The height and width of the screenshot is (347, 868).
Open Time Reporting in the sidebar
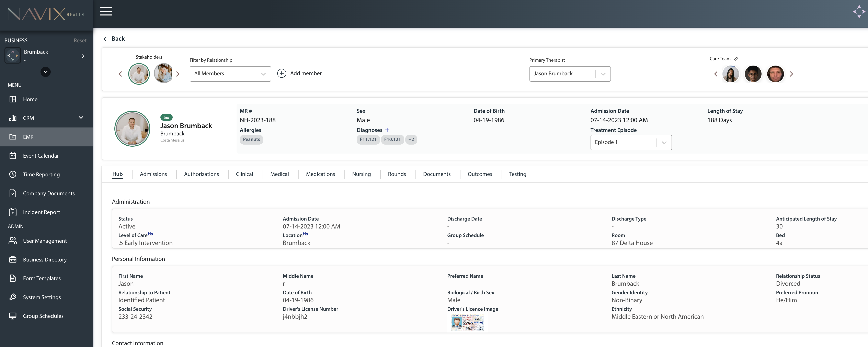(41, 174)
